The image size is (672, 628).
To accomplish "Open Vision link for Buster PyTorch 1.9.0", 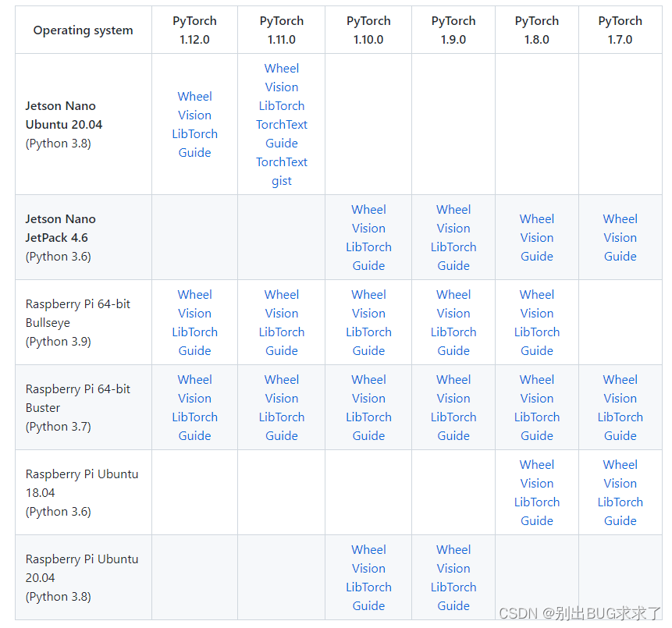I will point(453,399).
